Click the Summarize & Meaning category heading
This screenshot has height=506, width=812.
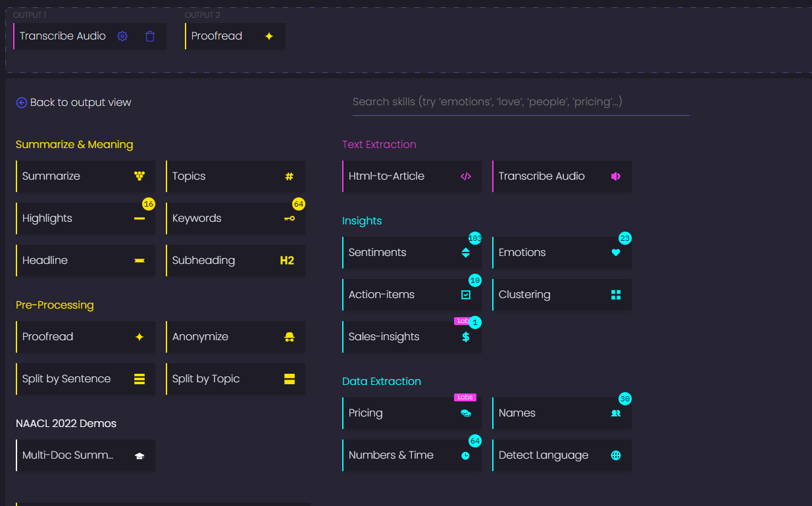pyautogui.click(x=74, y=145)
